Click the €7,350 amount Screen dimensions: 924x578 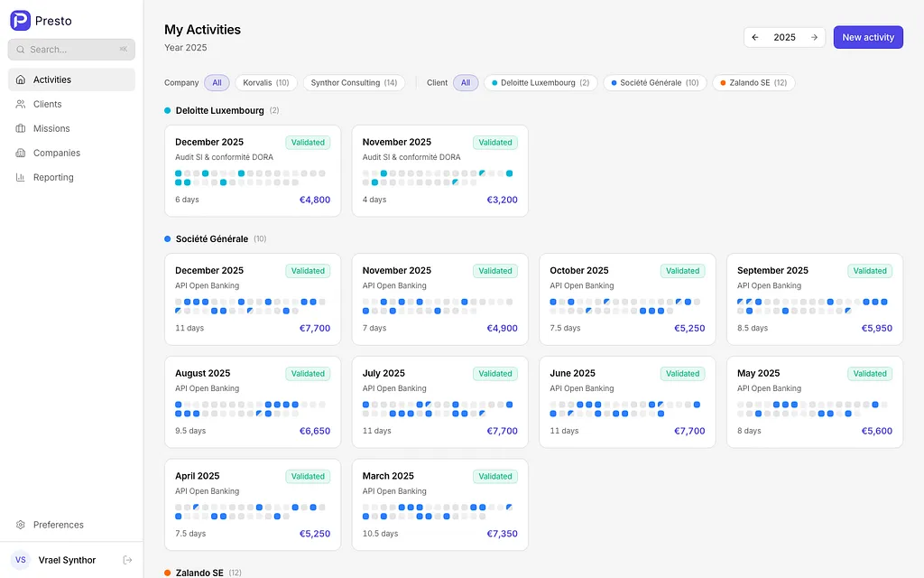[x=502, y=534]
